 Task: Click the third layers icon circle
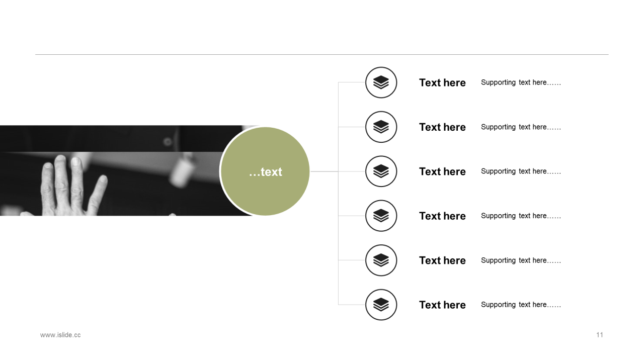point(381,171)
